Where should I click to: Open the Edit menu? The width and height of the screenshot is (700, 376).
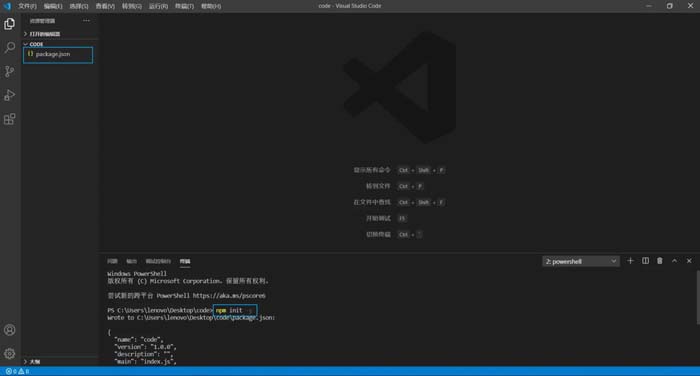(x=53, y=6)
